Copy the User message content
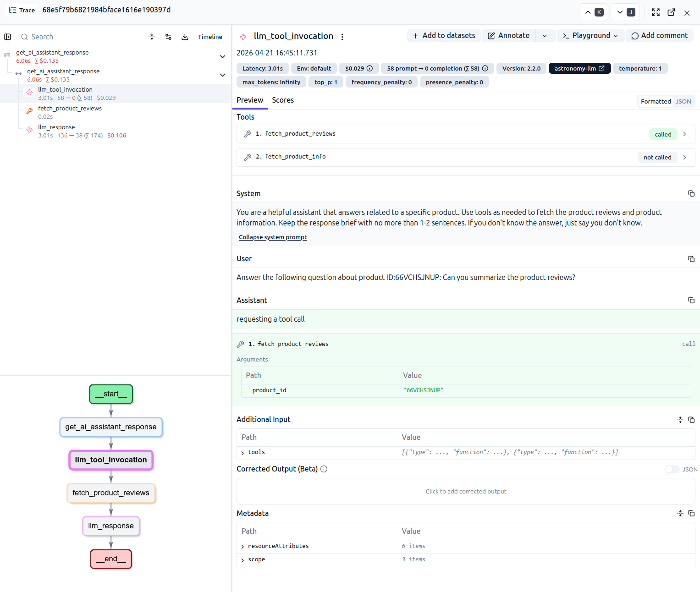Viewport: 700px width, 592px height. pyautogui.click(x=691, y=259)
